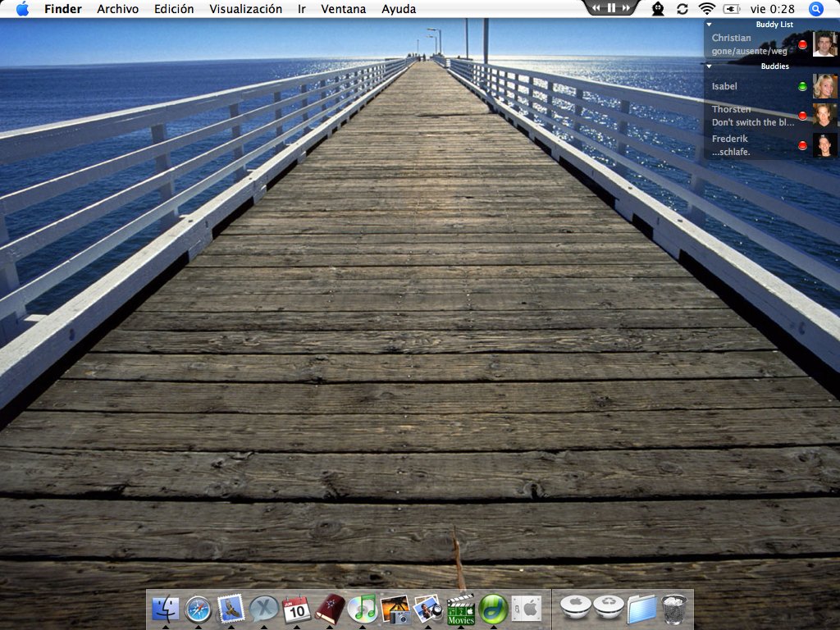Click the recycle-logo bowl icon in Dock

tap(609, 606)
